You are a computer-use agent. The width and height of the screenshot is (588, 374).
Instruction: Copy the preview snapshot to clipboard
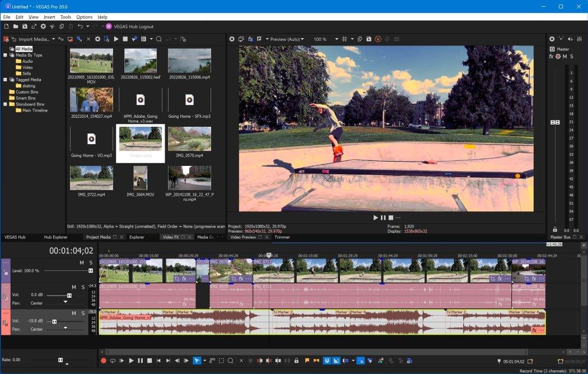[x=360, y=39]
